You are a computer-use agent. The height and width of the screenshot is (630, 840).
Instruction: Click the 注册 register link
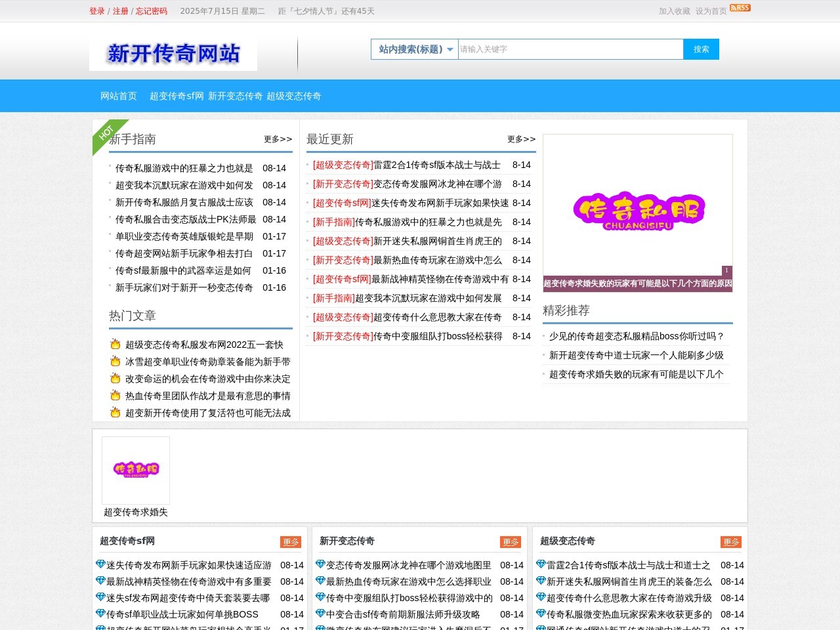[121, 11]
